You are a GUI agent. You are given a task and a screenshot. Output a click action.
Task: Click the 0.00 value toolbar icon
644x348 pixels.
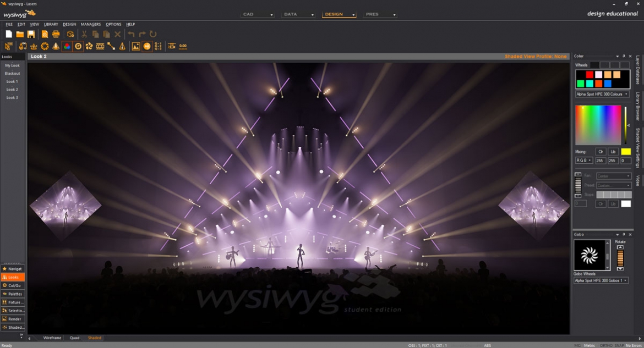pos(183,46)
